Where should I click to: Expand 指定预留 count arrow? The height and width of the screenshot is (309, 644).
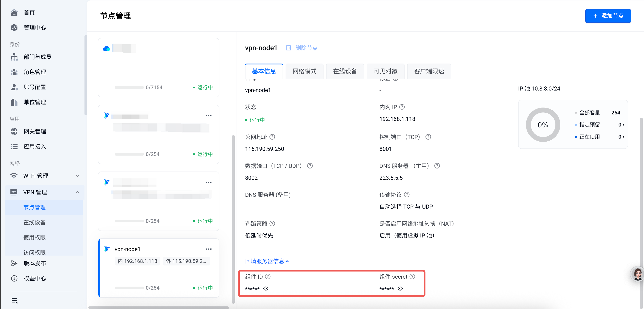point(623,125)
